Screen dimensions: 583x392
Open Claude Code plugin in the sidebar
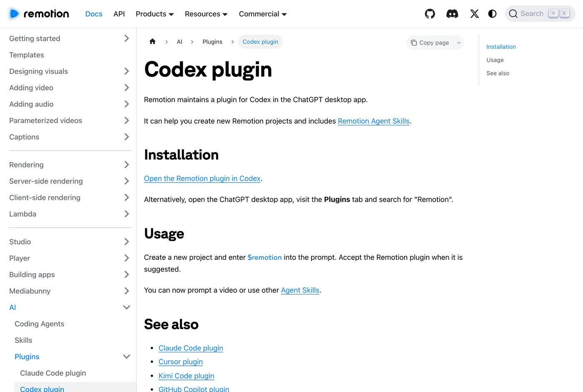click(x=53, y=373)
